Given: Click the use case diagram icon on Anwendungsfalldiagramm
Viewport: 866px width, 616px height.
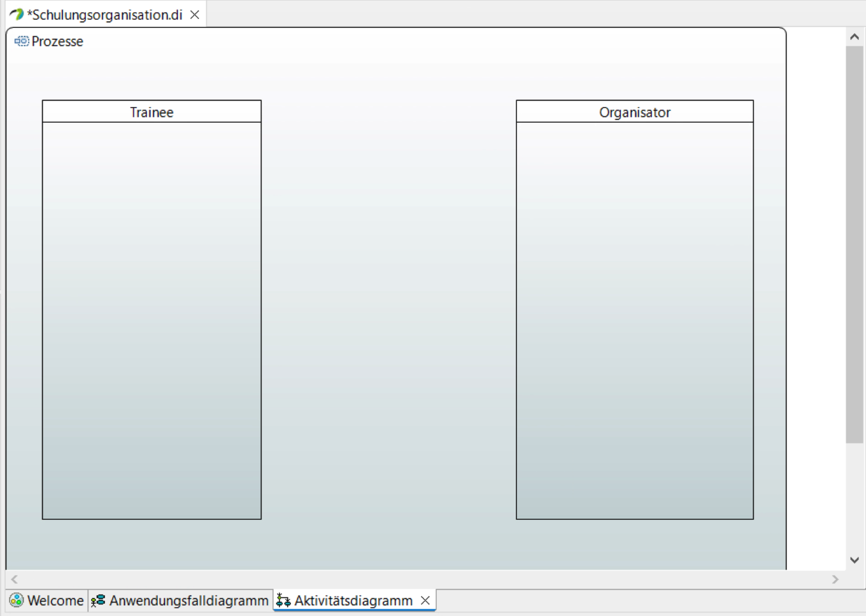Looking at the screenshot, I should tap(98, 601).
